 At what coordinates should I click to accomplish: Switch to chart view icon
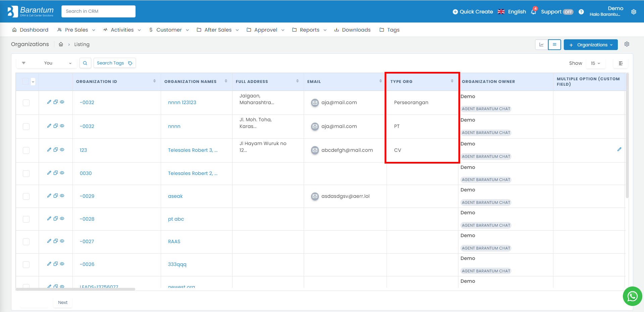541,45
